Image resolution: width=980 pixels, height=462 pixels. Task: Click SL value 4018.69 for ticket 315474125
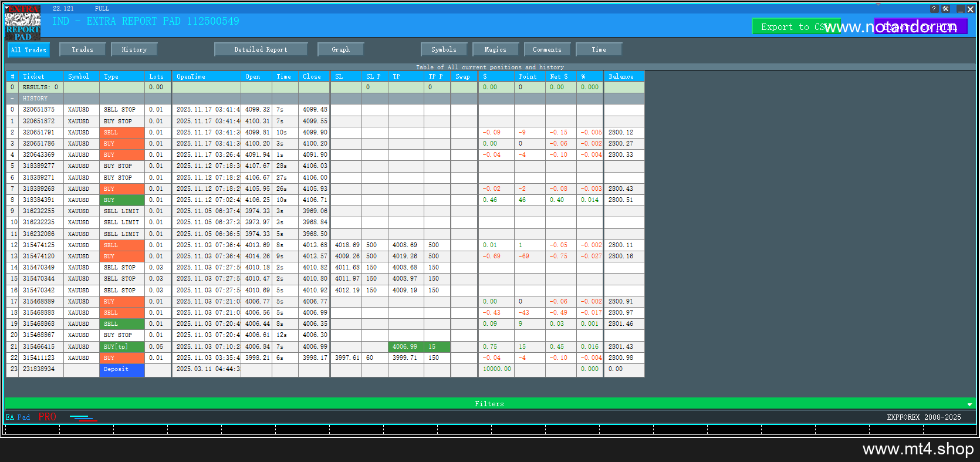[346, 245]
